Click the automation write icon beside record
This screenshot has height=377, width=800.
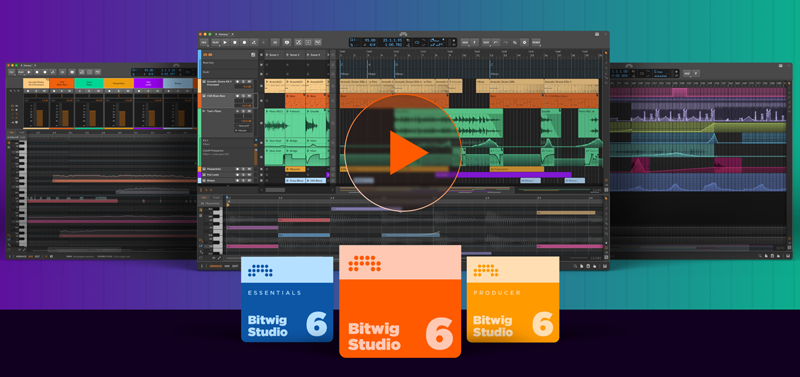[254, 42]
